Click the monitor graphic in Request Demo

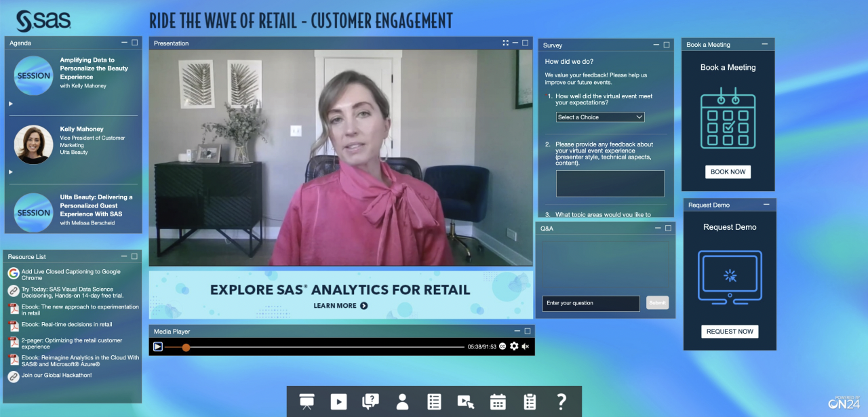click(730, 278)
